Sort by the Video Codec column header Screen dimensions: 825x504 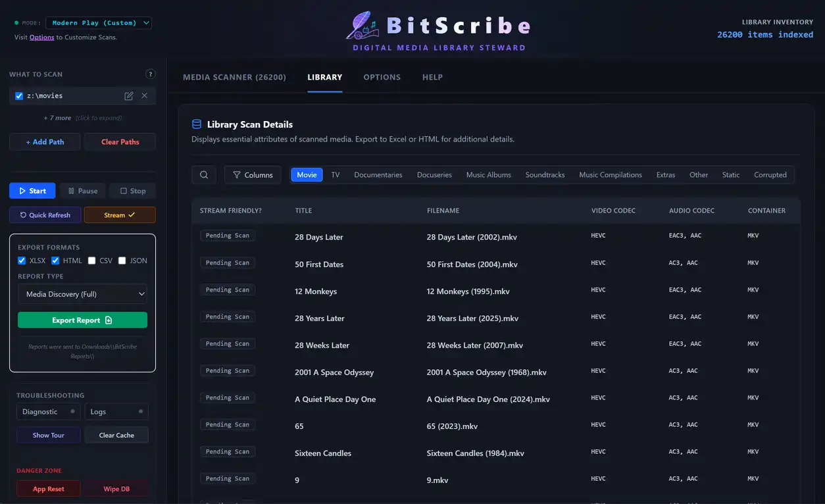[x=613, y=211]
